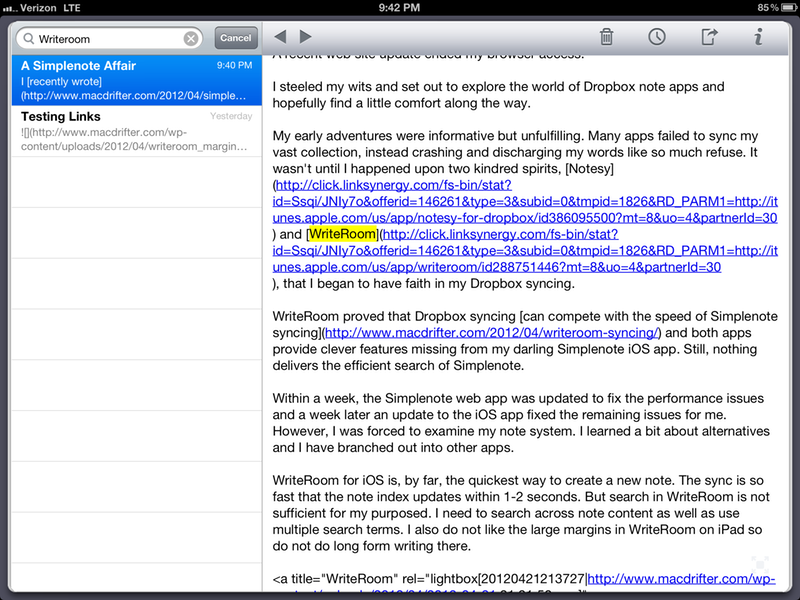Clear the Writeroom search text

pos(191,39)
